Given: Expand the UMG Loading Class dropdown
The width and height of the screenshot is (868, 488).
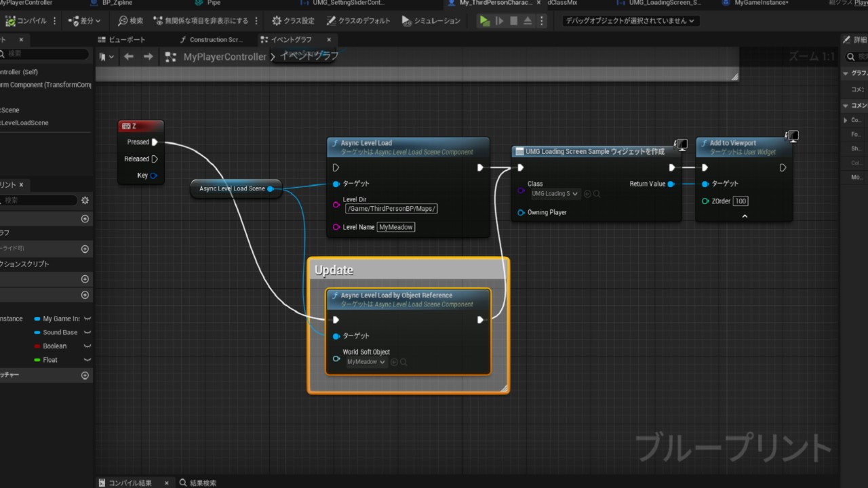Looking at the screenshot, I should (x=555, y=194).
